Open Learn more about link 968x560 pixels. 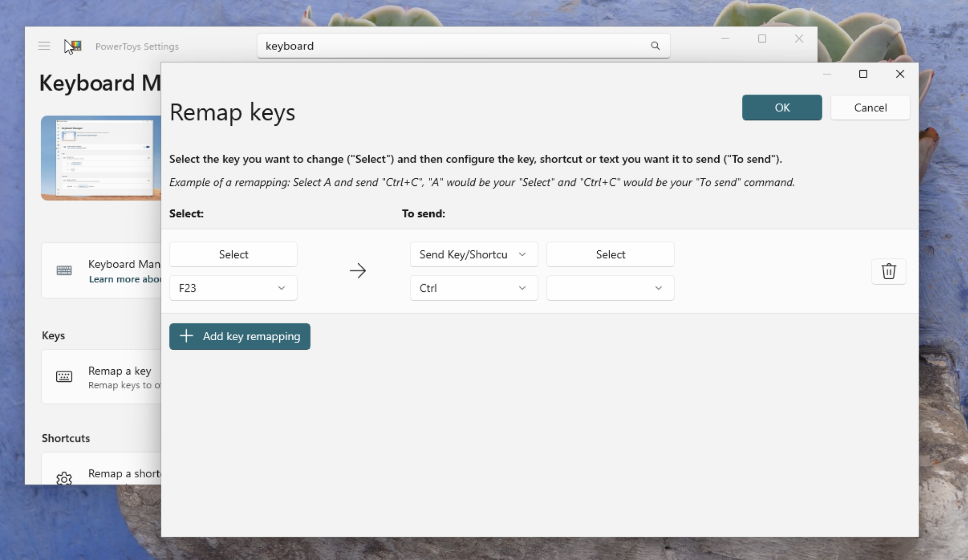(125, 279)
